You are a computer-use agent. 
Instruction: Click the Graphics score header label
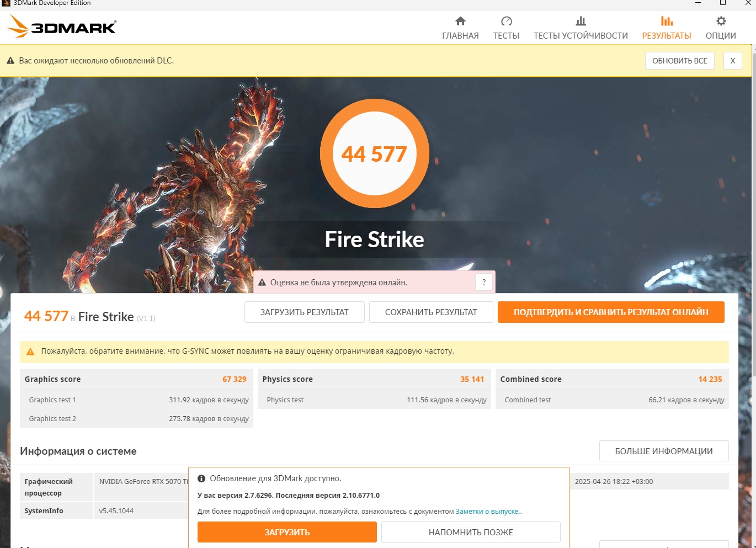(52, 379)
